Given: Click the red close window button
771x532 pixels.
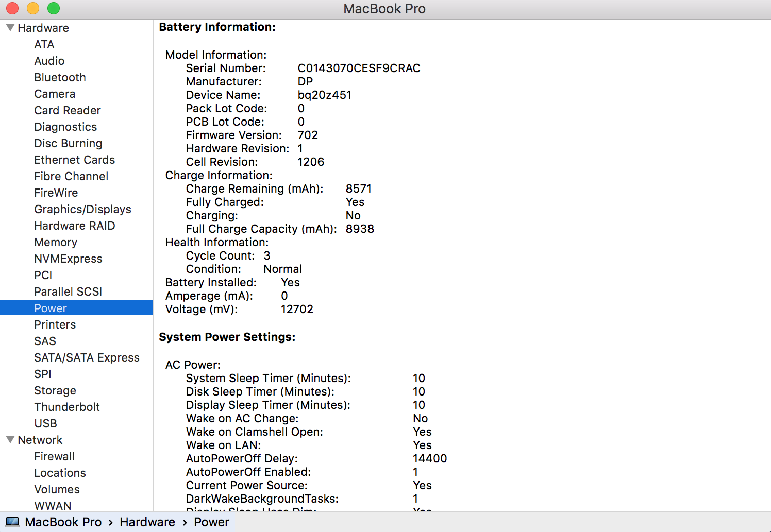Looking at the screenshot, I should coord(12,8).
